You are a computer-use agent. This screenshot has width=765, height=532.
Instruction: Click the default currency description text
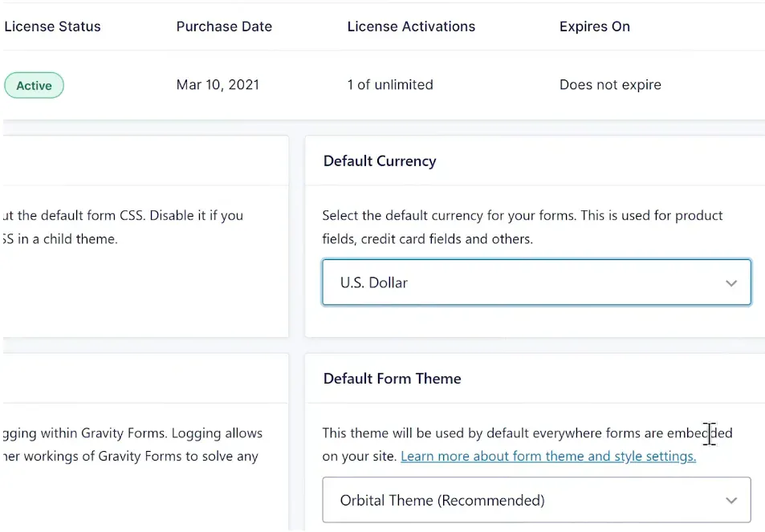pos(522,216)
